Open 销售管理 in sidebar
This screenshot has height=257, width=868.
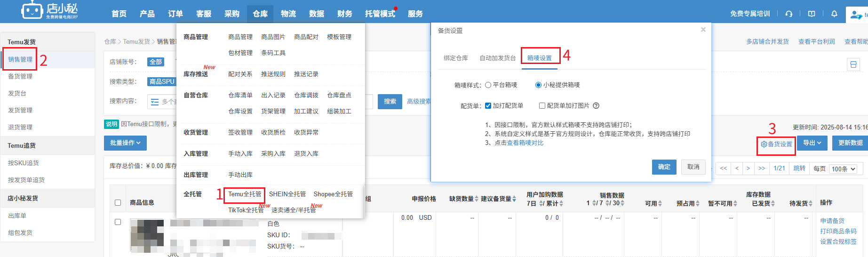point(20,59)
